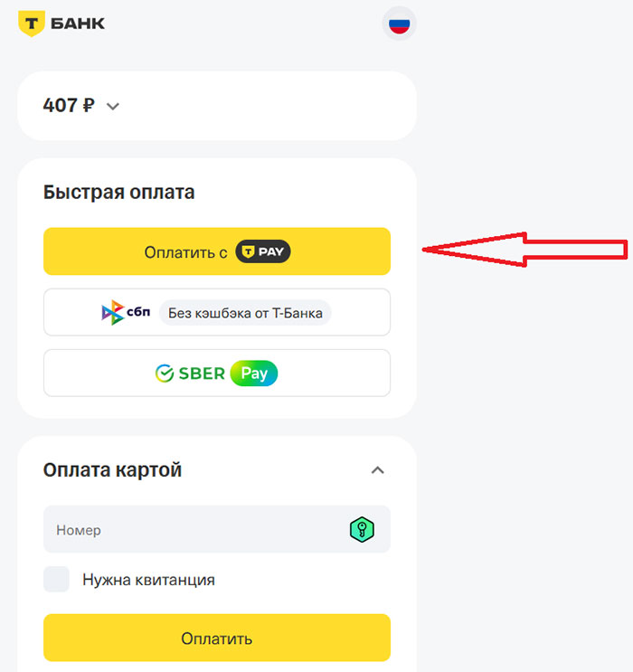The image size is (633, 672).
Task: Click the green key icon in Номер field
Action: [x=362, y=530]
